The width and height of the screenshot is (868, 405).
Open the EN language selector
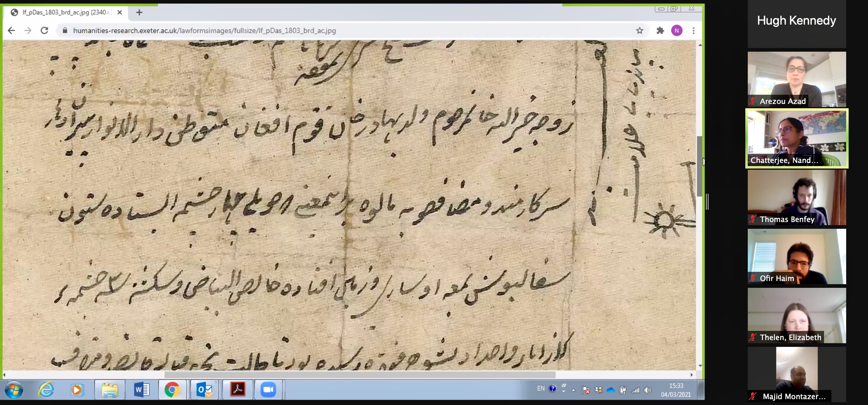tap(541, 388)
